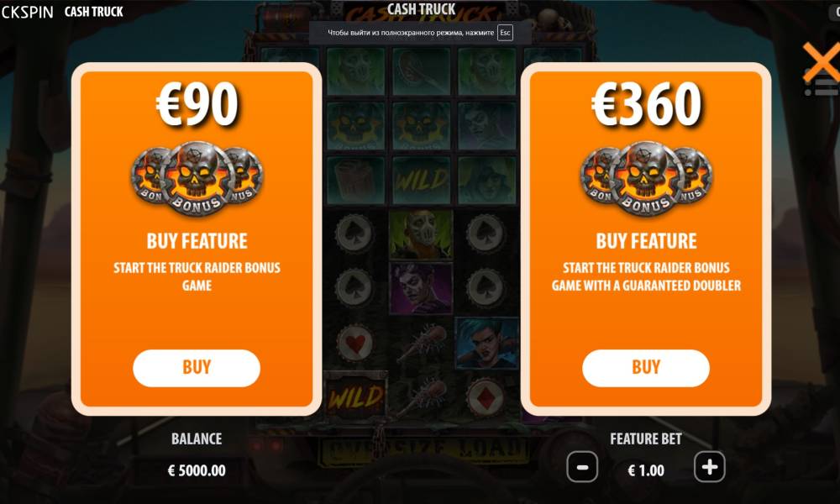Click the WILD symbol at bottom of reels

[355, 396]
